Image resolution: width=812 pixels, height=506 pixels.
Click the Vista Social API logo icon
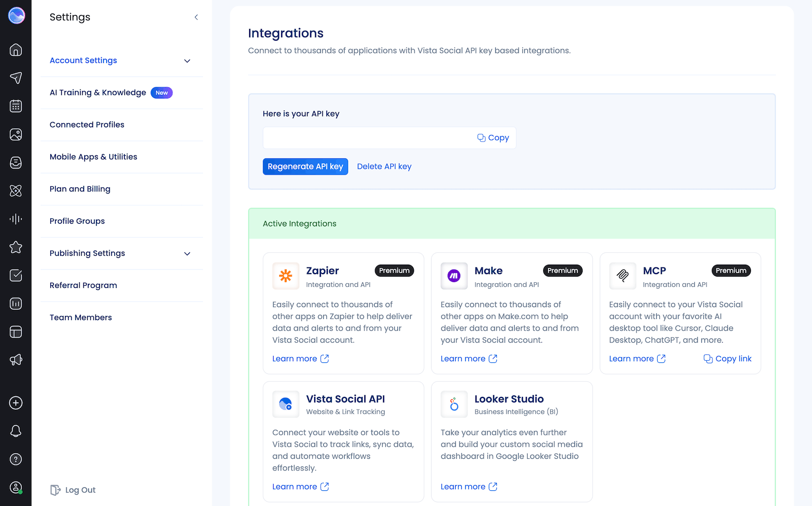coord(286,404)
